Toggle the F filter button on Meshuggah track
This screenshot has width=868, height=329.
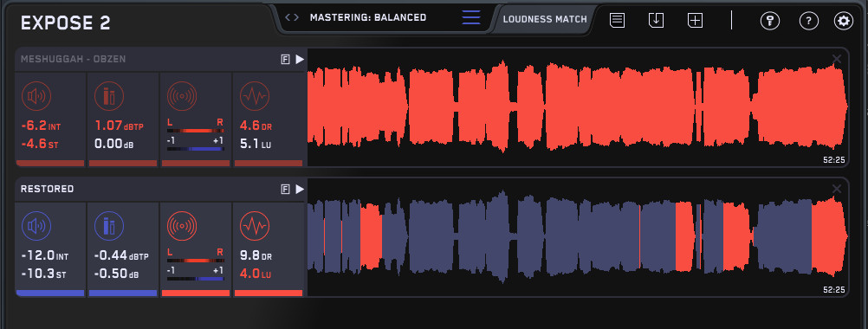[x=285, y=59]
